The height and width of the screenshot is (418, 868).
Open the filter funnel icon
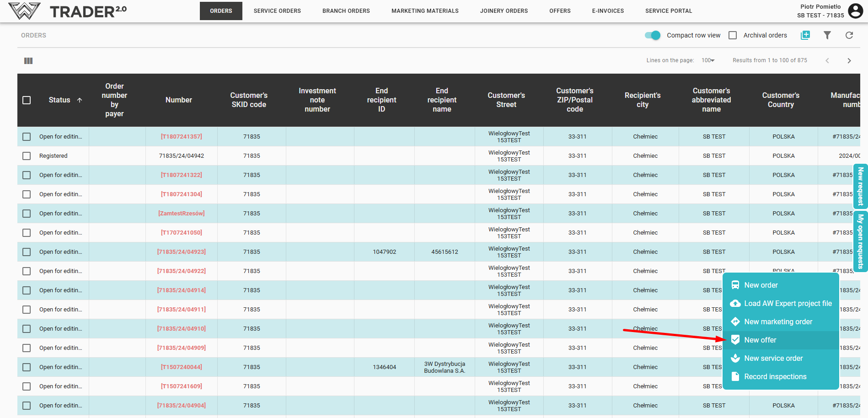(x=827, y=35)
